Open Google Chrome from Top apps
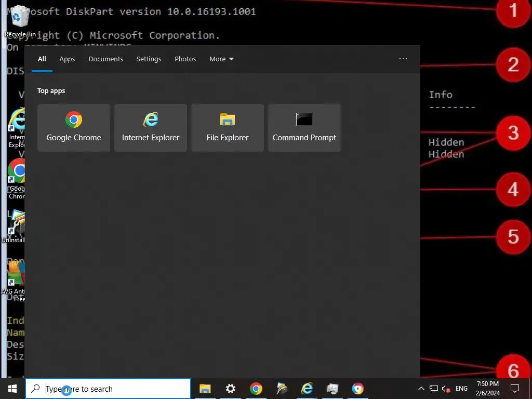Viewport: 532px width, 399px height. click(x=74, y=128)
